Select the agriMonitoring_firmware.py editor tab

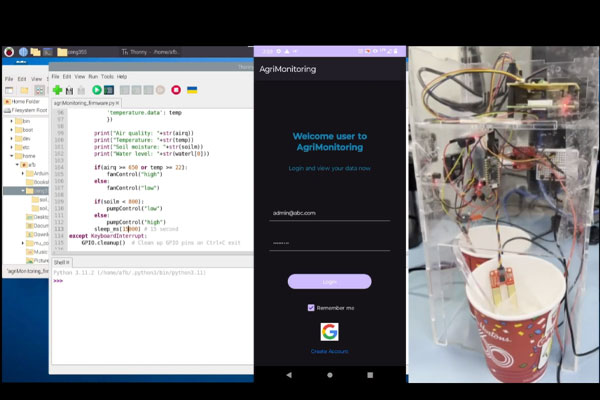click(84, 103)
